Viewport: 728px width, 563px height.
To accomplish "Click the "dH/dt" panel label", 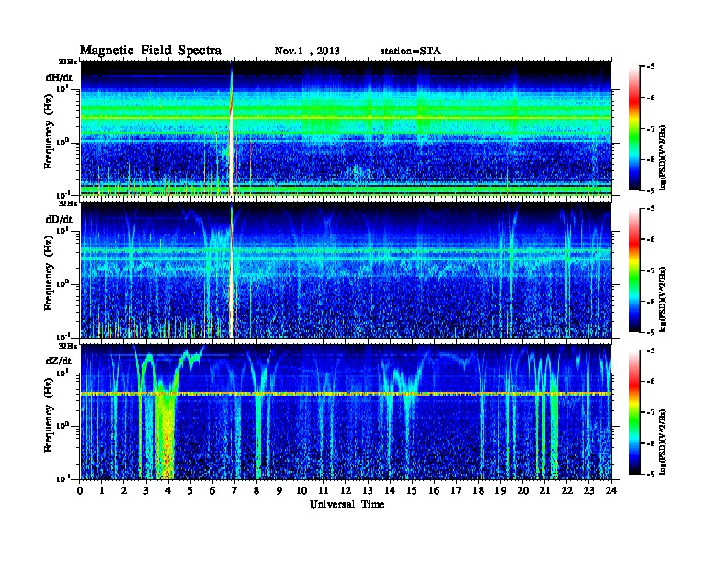I will 59,77.
